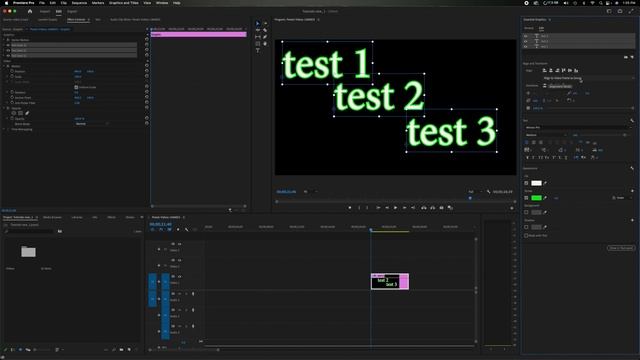Toggle the Fill checkbox
This screenshot has height=360, width=640.
(526, 183)
